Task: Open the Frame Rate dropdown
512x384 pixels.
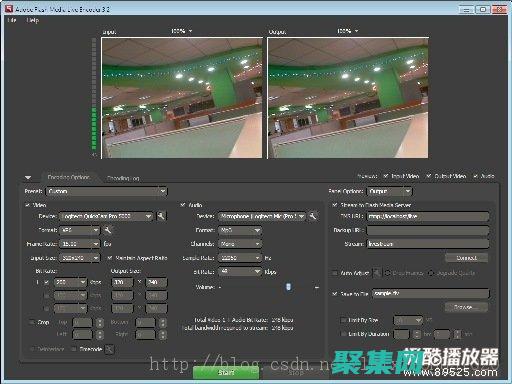Action: 80,244
